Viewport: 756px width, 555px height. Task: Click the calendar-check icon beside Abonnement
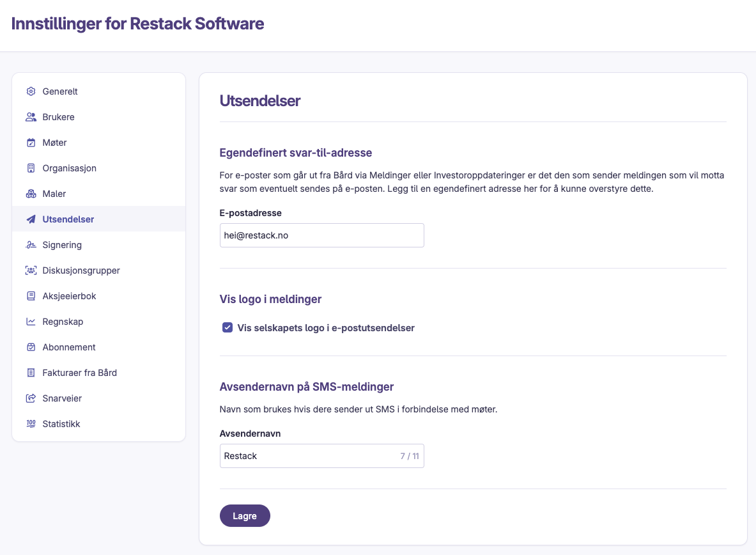(31, 347)
